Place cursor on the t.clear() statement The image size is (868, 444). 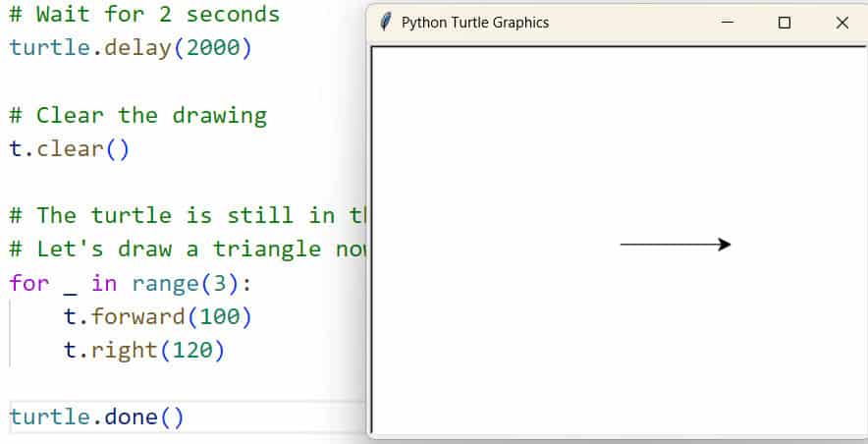coord(69,149)
